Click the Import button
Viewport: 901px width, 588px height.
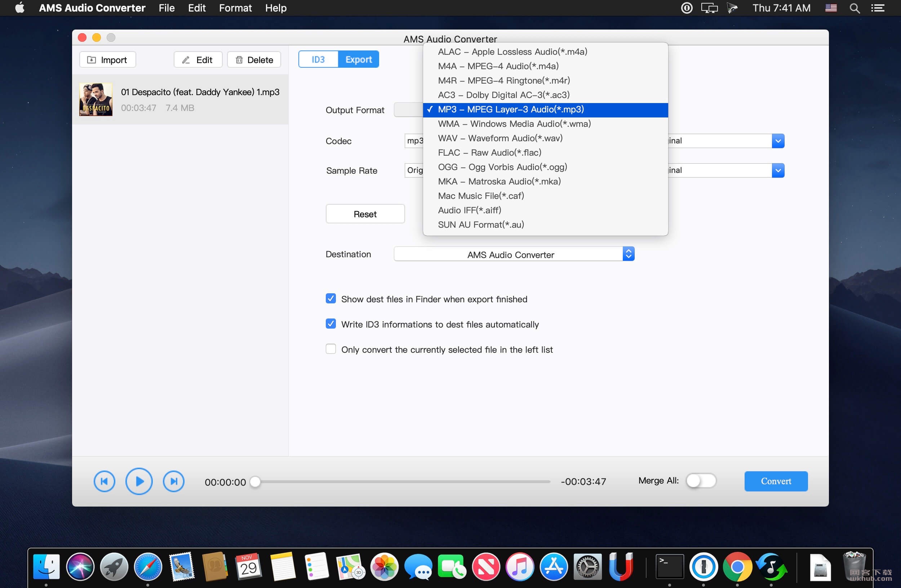click(107, 60)
